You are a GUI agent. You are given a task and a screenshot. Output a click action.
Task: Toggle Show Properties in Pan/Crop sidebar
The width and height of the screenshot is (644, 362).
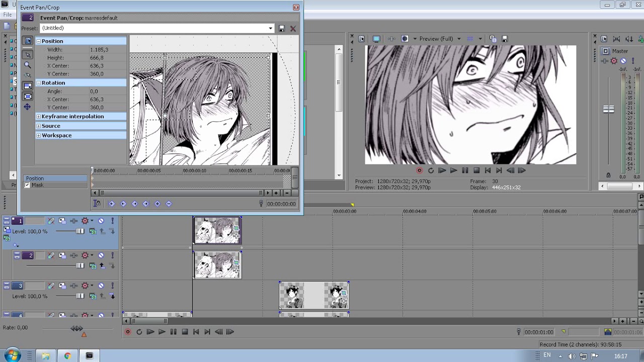click(x=28, y=41)
